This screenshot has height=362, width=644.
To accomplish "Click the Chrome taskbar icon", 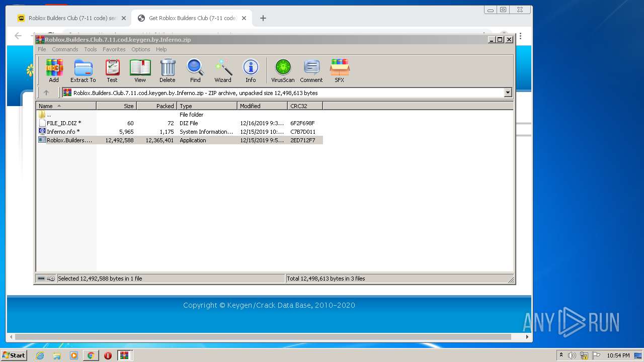I will point(91,355).
